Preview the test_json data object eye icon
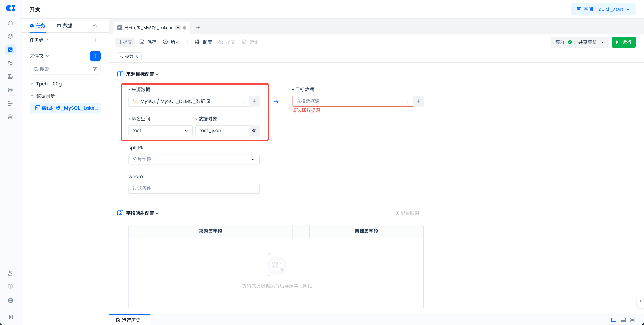644x325 pixels. (x=254, y=131)
